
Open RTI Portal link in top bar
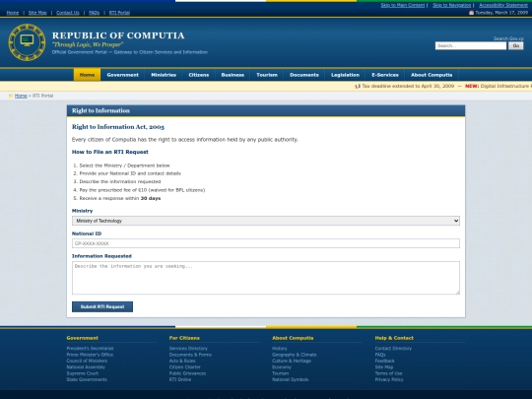[x=119, y=13]
